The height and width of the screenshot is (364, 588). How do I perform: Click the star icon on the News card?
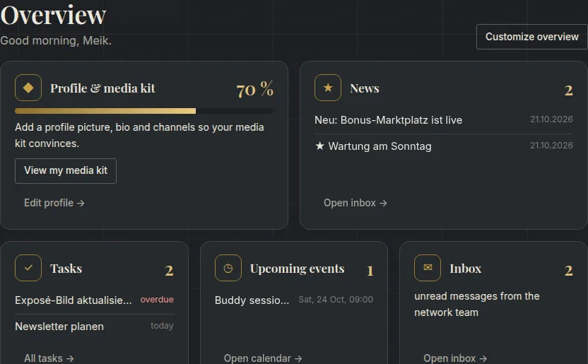328,88
